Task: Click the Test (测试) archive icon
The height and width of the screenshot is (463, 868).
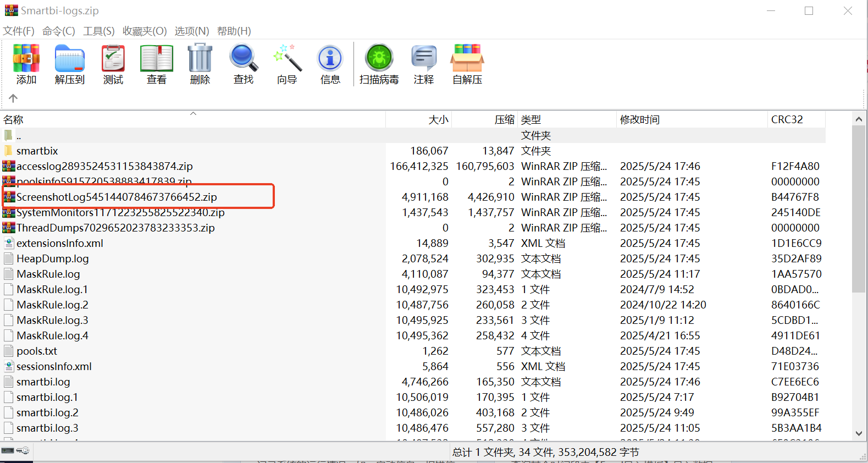Action: click(113, 58)
